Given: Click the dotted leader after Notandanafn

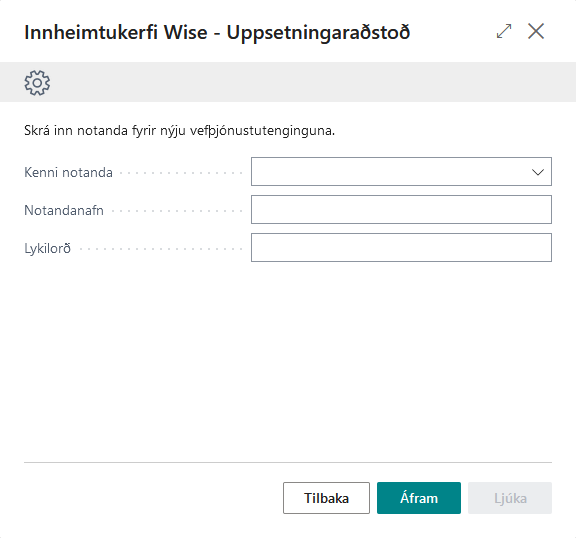Looking at the screenshot, I should click(177, 211).
